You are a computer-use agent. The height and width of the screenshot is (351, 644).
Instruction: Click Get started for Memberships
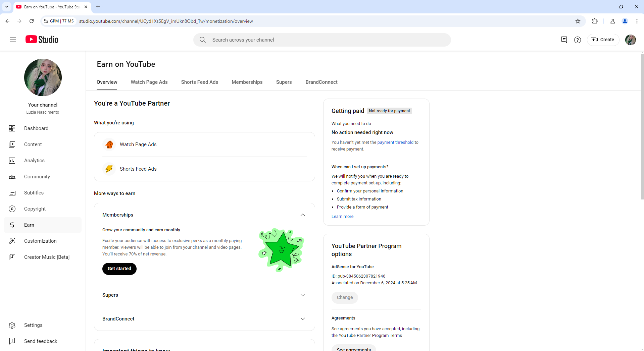pyautogui.click(x=119, y=269)
